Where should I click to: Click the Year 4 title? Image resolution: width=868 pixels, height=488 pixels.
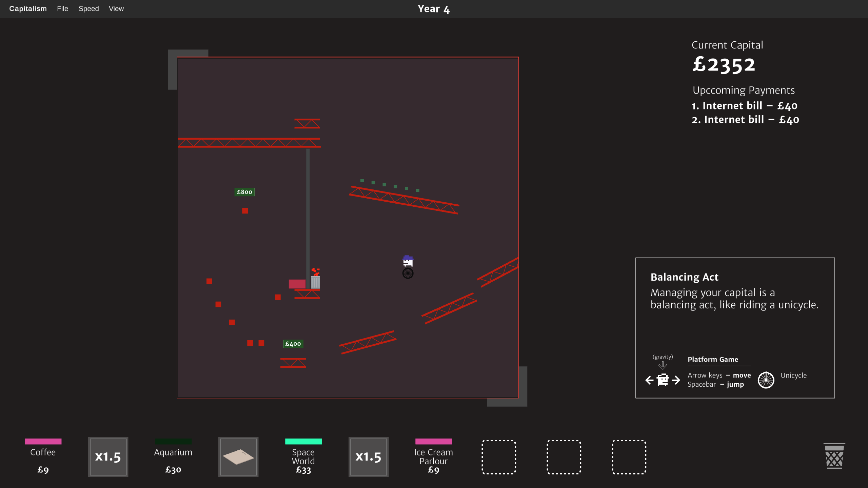point(434,9)
